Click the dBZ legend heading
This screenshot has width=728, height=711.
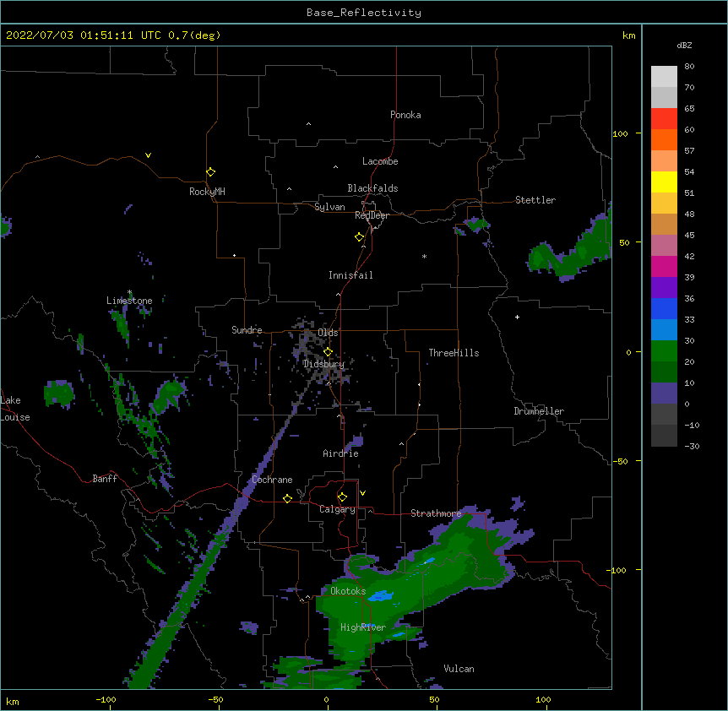tap(684, 45)
